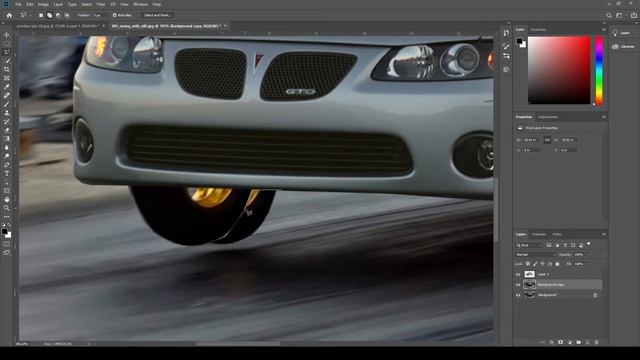Open the Edit Toolbar ellipsis
This screenshot has height=360, width=640.
(x=7, y=217)
